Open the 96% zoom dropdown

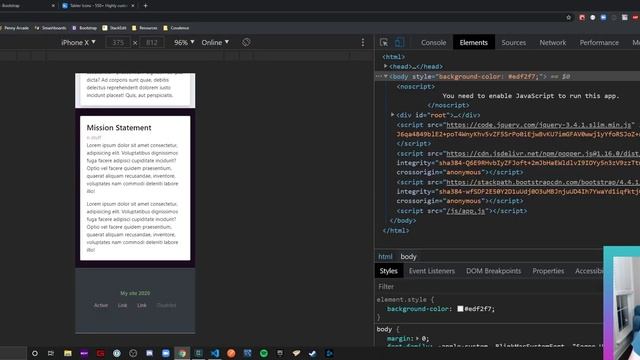[x=184, y=42]
